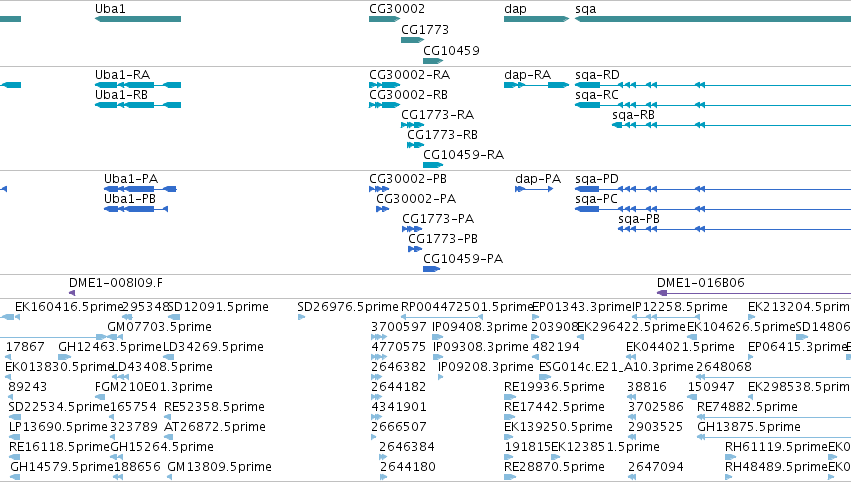Click the EK044021.5prime EST label
Screen dimensions: 851x482
pos(681,347)
